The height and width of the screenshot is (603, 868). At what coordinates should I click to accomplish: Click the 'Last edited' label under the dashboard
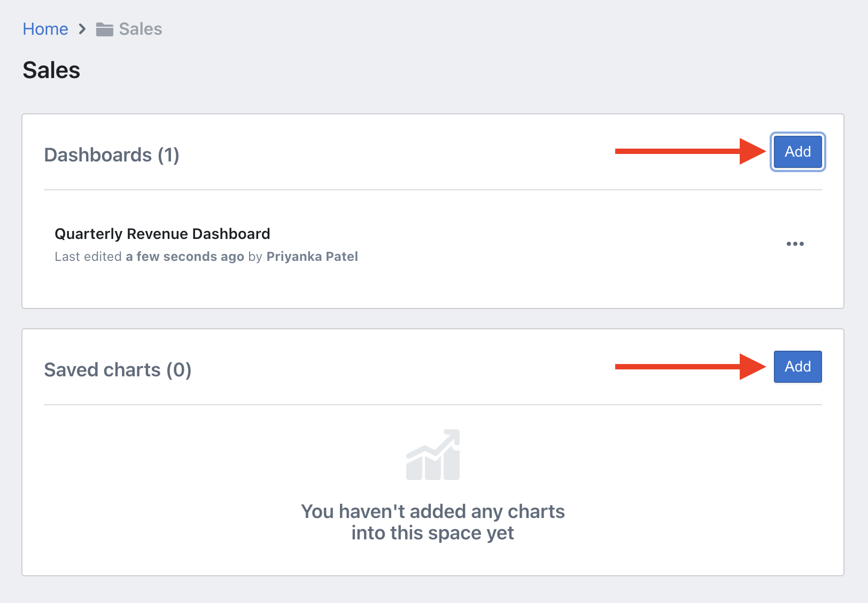88,257
